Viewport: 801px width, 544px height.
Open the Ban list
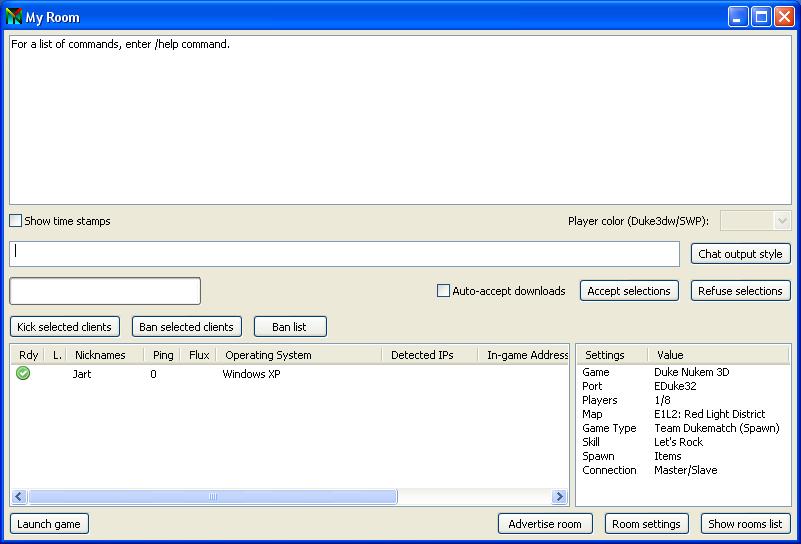(289, 327)
